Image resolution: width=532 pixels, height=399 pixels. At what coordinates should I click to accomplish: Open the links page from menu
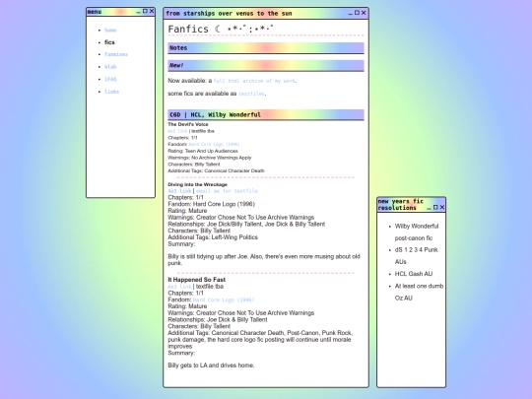click(111, 92)
